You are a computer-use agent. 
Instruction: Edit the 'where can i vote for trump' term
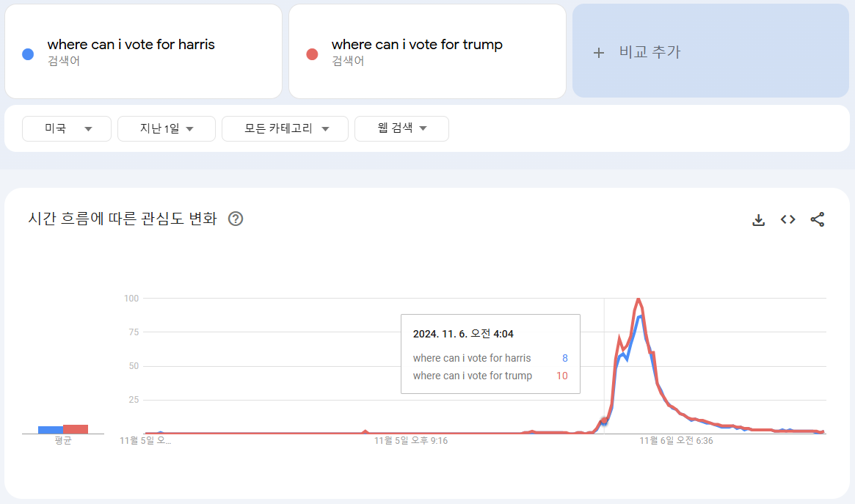[x=417, y=44]
